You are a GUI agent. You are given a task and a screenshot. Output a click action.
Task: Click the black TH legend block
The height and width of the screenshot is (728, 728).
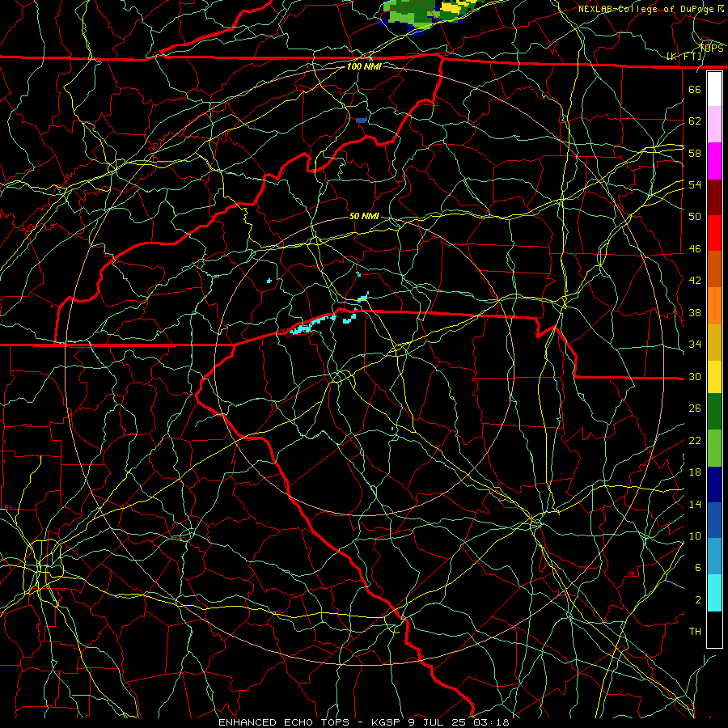click(x=714, y=629)
